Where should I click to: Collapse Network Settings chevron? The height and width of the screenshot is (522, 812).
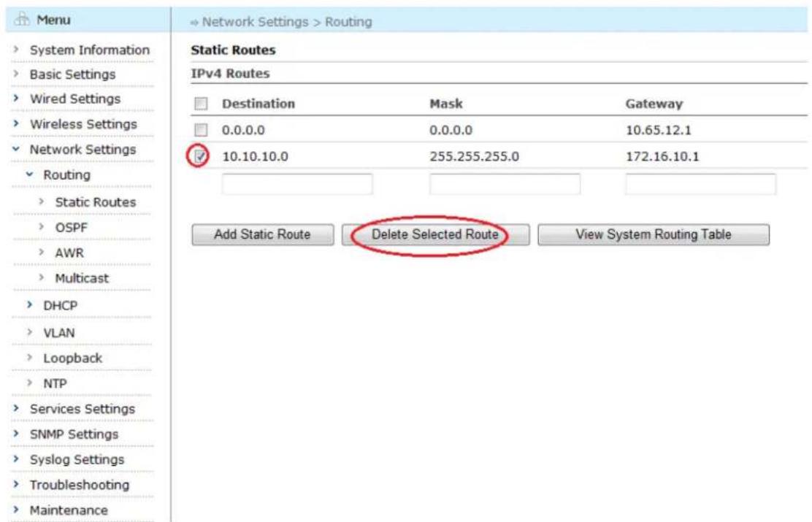(16, 149)
